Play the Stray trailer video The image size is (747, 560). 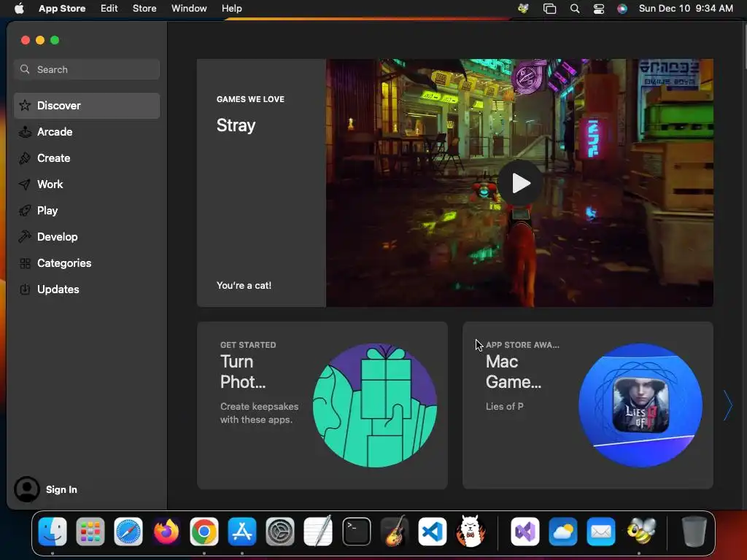[x=519, y=183]
